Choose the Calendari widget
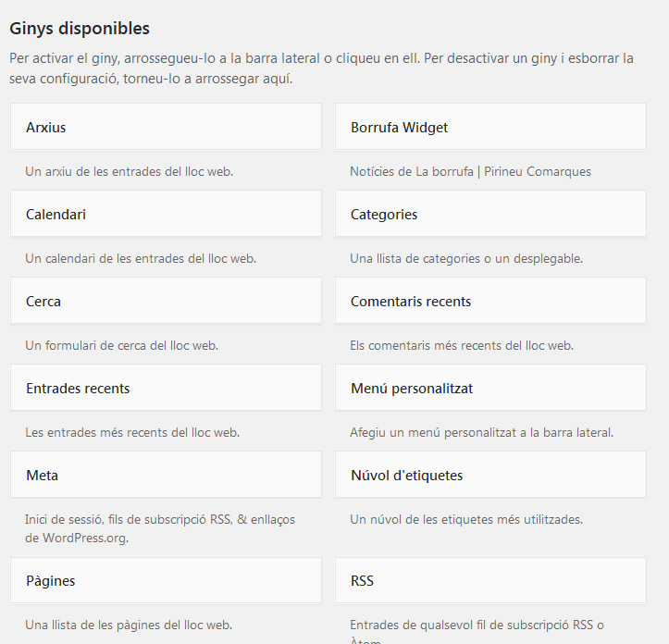Image resolution: width=669 pixels, height=644 pixels. click(166, 214)
